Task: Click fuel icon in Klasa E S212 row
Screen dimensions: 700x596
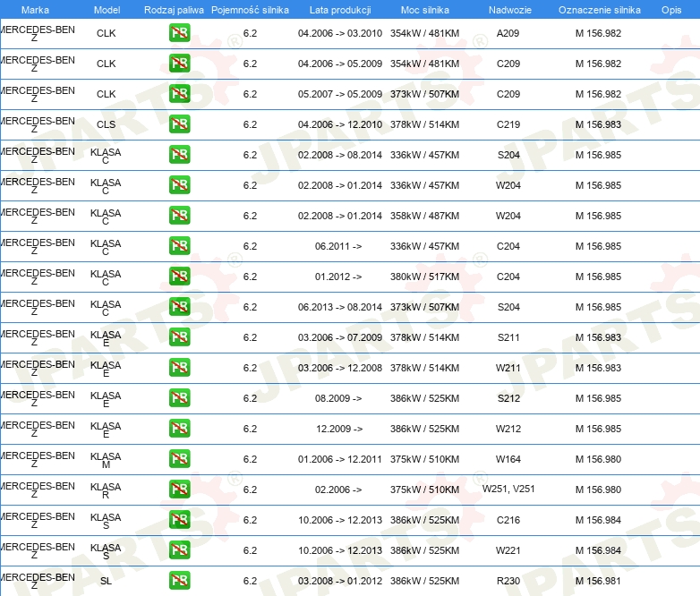Action: coord(179,397)
